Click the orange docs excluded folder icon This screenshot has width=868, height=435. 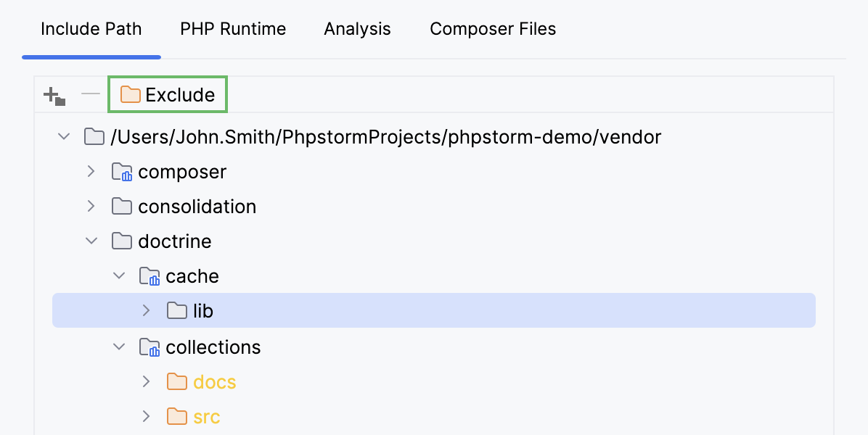click(x=176, y=382)
